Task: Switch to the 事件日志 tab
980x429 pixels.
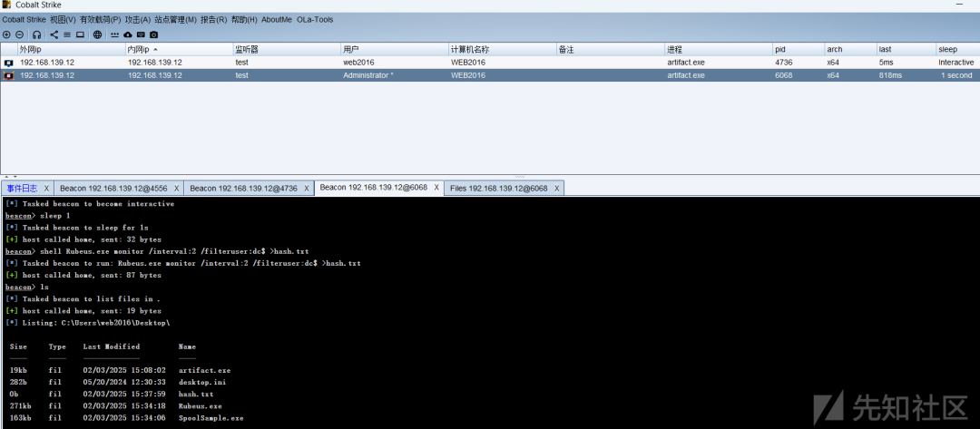Action: [23, 188]
